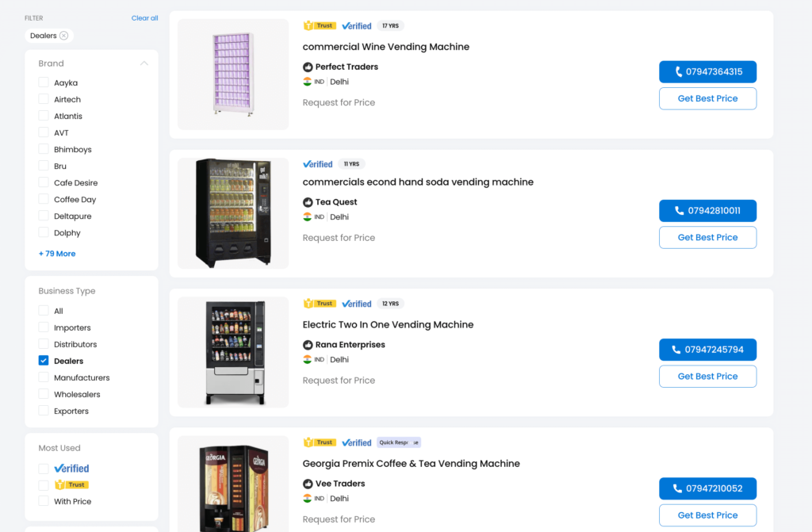The height and width of the screenshot is (532, 812).
Task: Click the Trust badge on Wine Vending listing
Action: pyautogui.click(x=320, y=26)
